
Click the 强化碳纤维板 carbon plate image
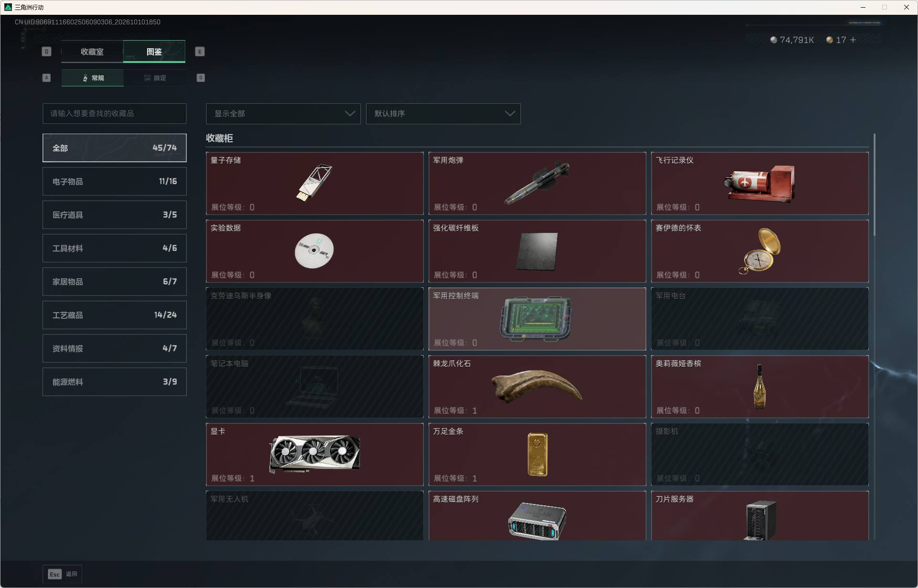[537, 252]
